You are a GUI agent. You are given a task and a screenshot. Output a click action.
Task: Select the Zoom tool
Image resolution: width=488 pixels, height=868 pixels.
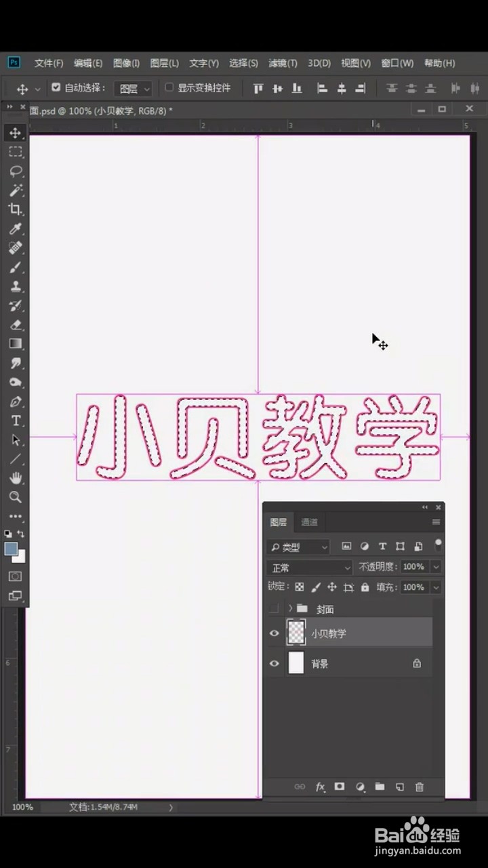[16, 497]
